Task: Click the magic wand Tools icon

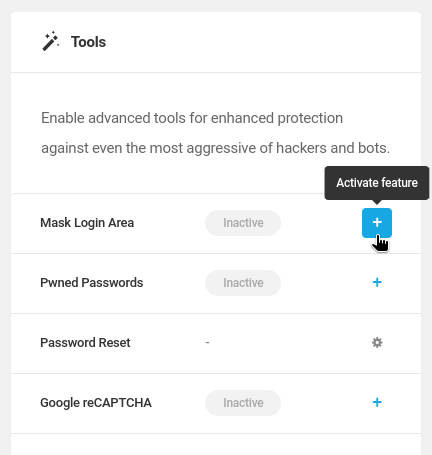Action: coord(50,41)
